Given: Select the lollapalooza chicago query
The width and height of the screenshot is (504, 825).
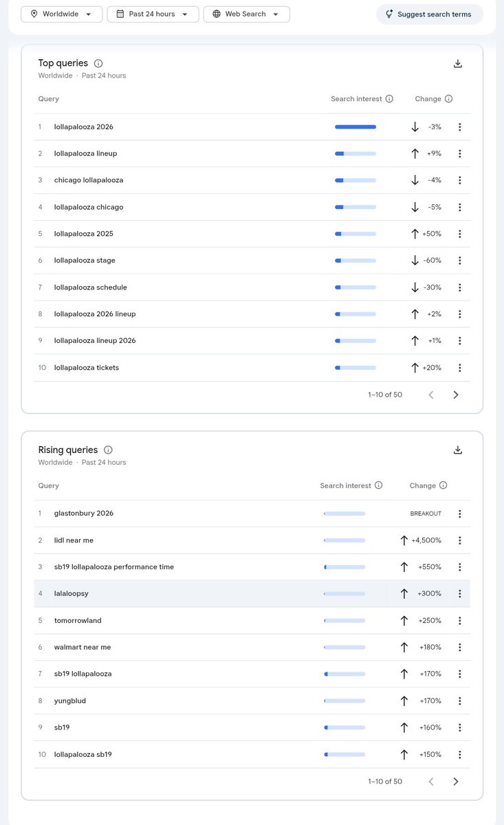Looking at the screenshot, I should (x=89, y=207).
